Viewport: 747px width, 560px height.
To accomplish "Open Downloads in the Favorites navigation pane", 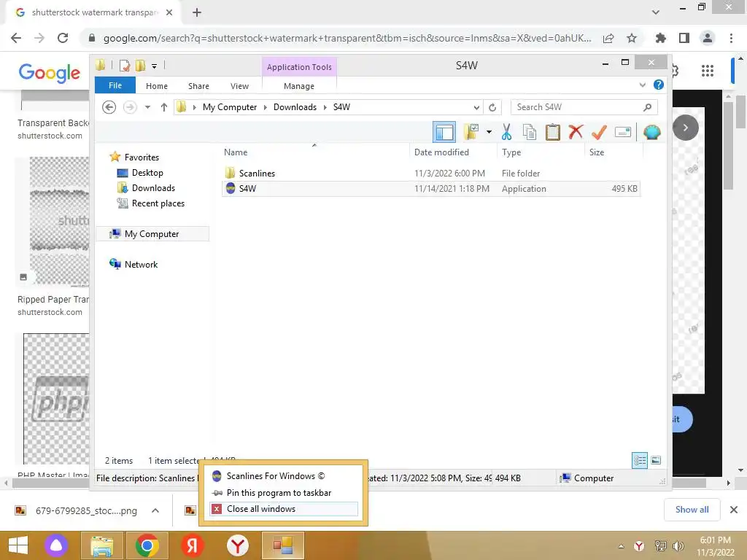I will coord(153,188).
